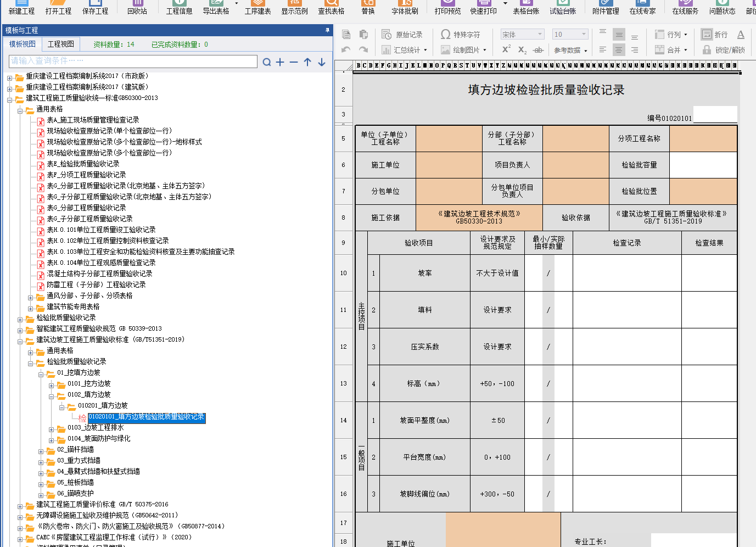This screenshot has width=756, height=547.
Task: Open the 回收站 recycle bin
Action: coord(137,8)
